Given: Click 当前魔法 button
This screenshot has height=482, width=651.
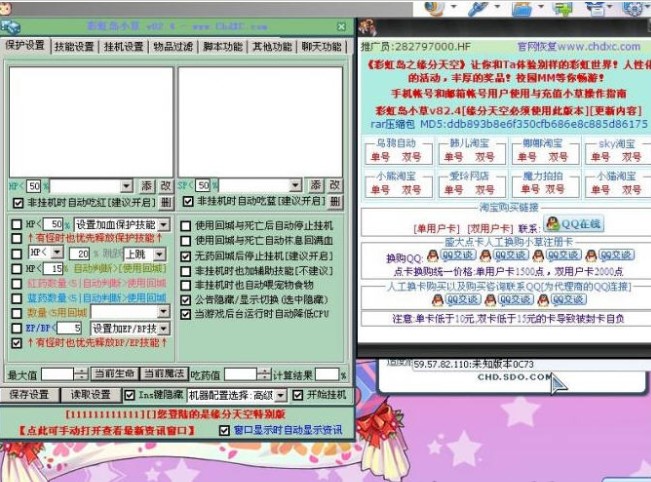Looking at the screenshot, I should pos(164,374).
